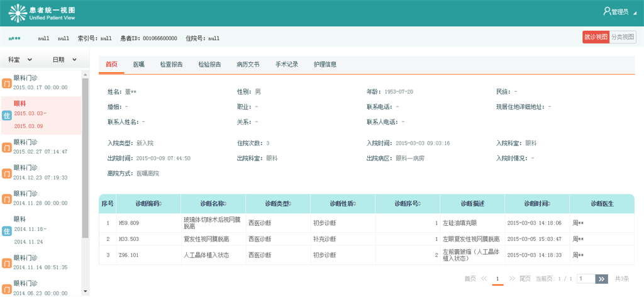The width and height of the screenshot is (644, 297).
Task: Click the inpatient 住 icon for 2015.03.03 admission
Action: (6, 115)
